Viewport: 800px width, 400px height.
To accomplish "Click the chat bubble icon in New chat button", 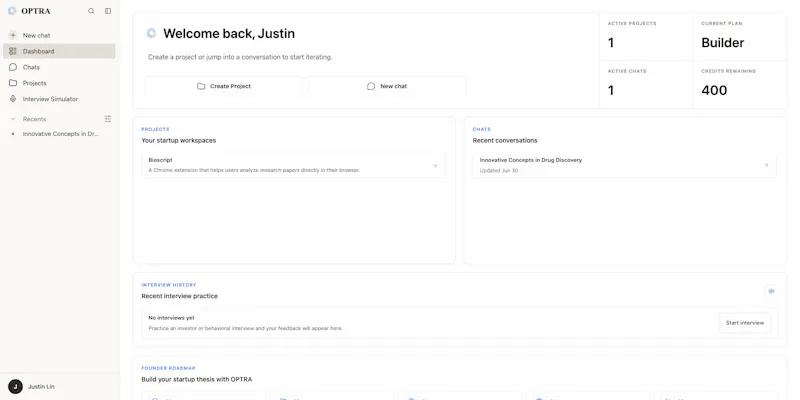I will click(371, 86).
